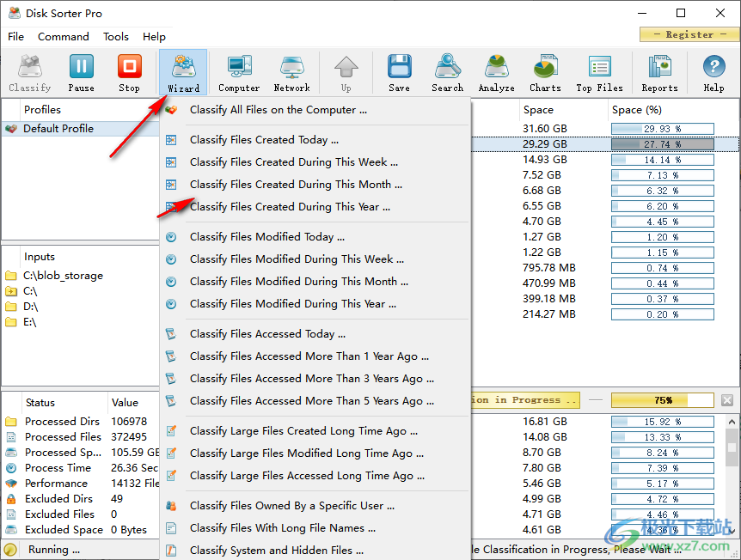Select the 14.93 GB row
741x560 pixels.
[605, 160]
